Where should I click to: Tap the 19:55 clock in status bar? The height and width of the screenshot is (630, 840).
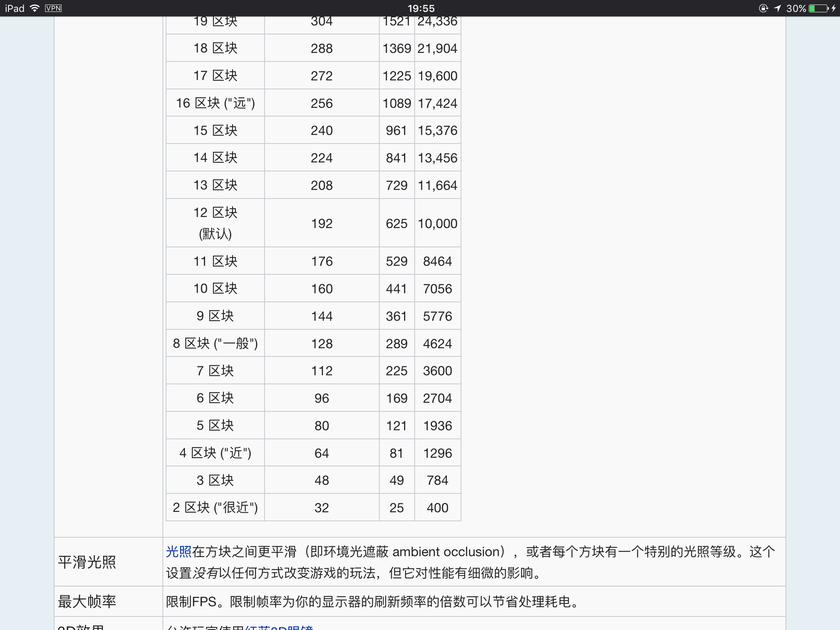(x=421, y=8)
